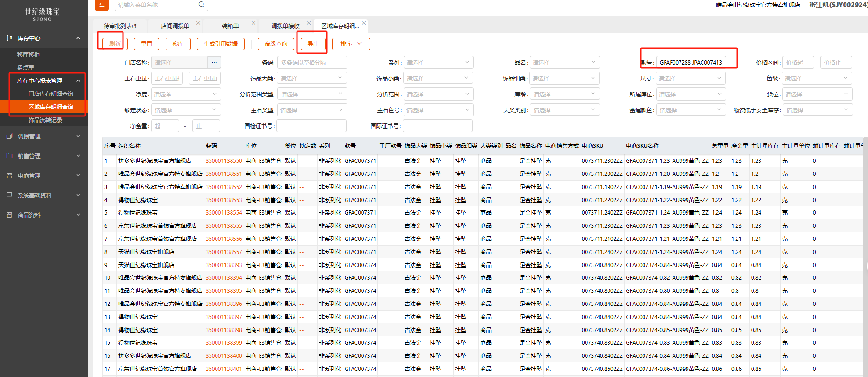Click the 款号 input field
The image size is (868, 377).
pos(691,62)
